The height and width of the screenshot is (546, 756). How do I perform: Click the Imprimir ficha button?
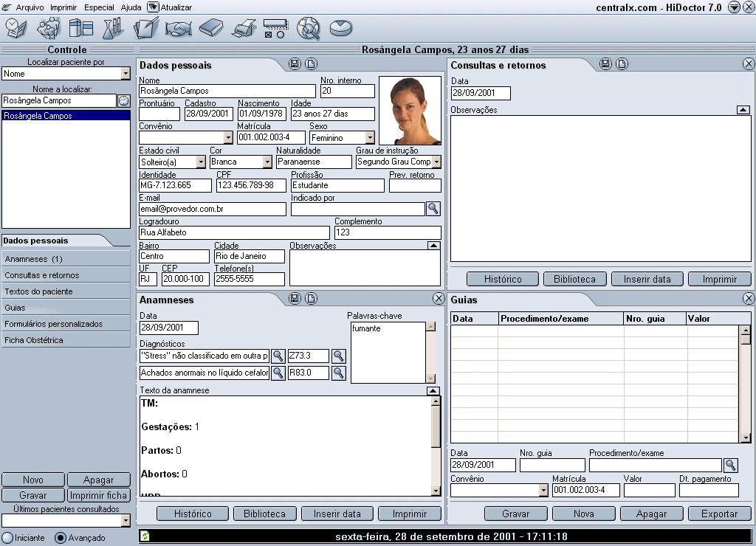point(98,495)
